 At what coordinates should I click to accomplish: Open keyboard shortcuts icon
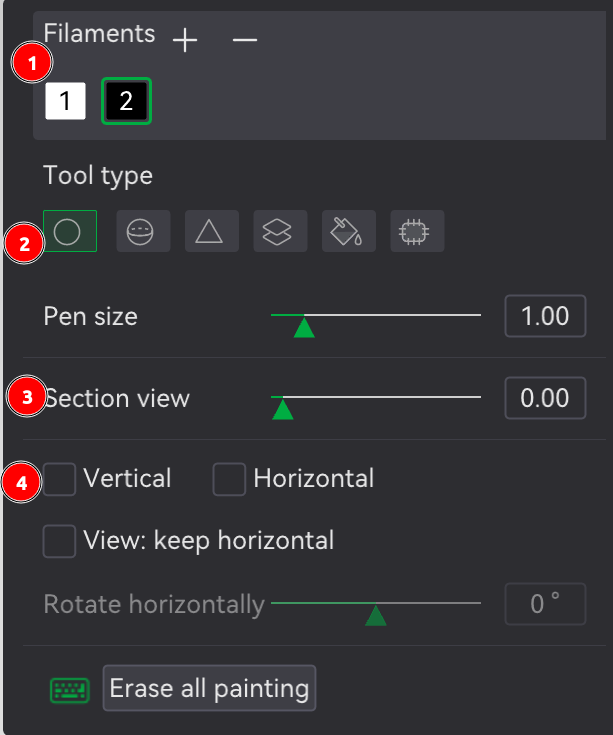pyautogui.click(x=70, y=690)
